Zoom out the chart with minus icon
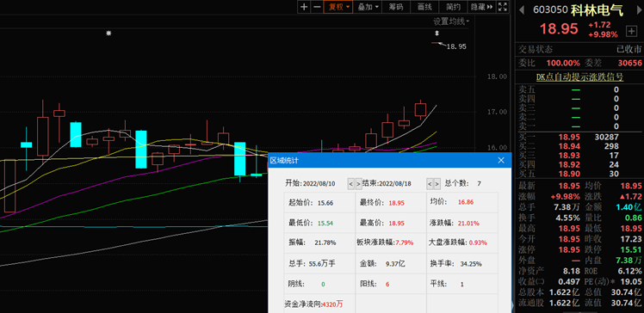 click(x=317, y=7)
